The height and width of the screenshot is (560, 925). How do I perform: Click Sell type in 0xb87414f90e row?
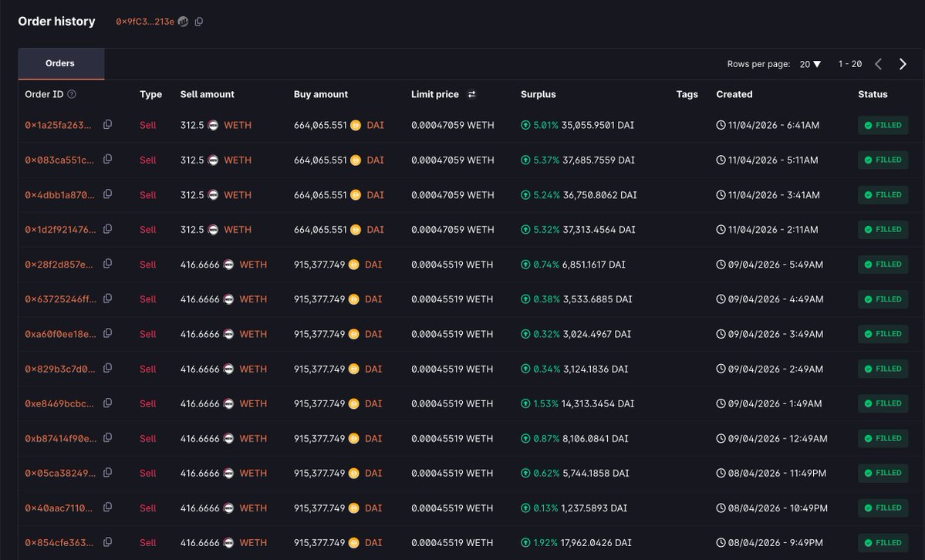pyautogui.click(x=148, y=439)
